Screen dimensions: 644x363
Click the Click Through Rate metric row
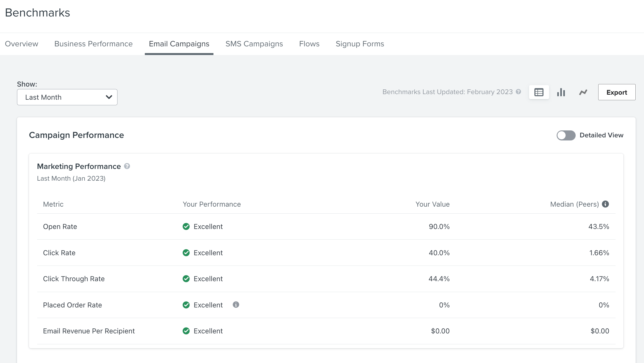pos(74,279)
